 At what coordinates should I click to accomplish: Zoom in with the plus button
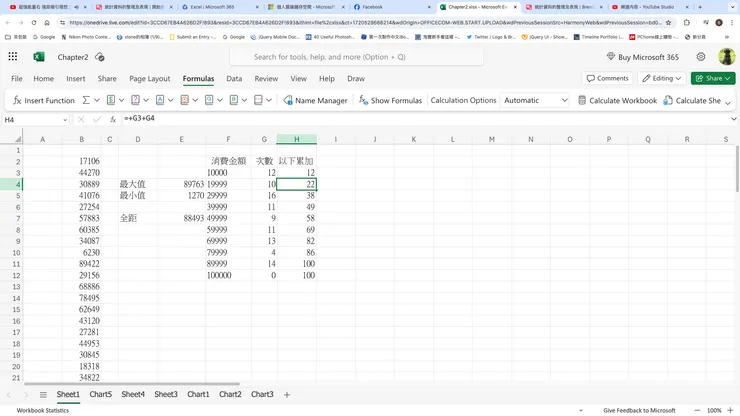pyautogui.click(x=730, y=410)
